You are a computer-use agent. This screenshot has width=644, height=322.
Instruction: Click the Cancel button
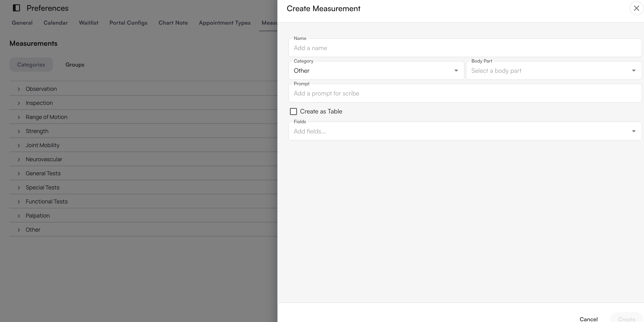pyautogui.click(x=589, y=319)
